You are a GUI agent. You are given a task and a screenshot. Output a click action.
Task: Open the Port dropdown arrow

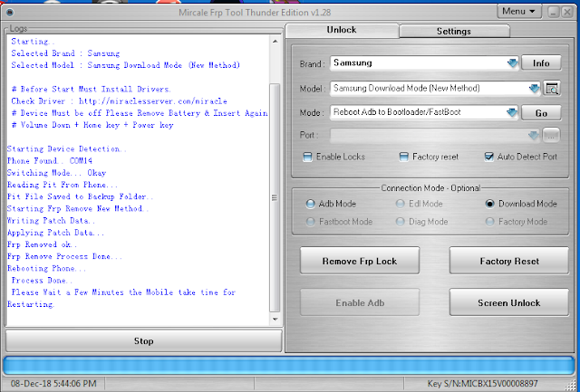(534, 136)
